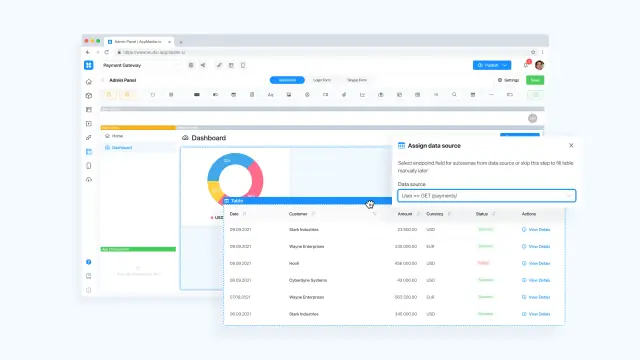Click View Details for Hooli row
640x360 pixels.
pyautogui.click(x=536, y=264)
